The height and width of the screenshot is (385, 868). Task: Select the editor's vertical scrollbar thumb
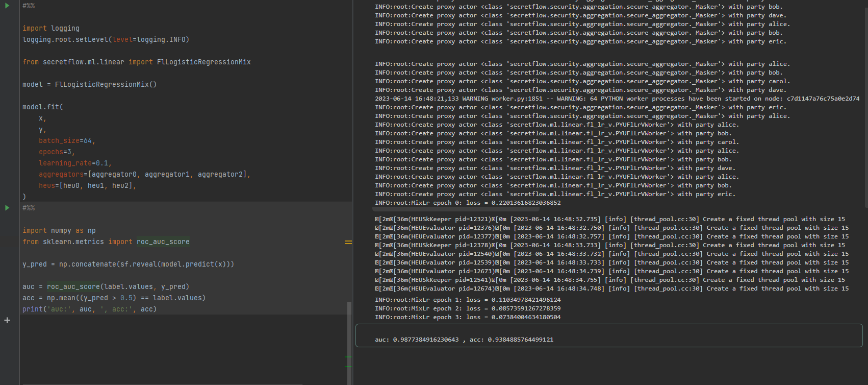coord(349,343)
